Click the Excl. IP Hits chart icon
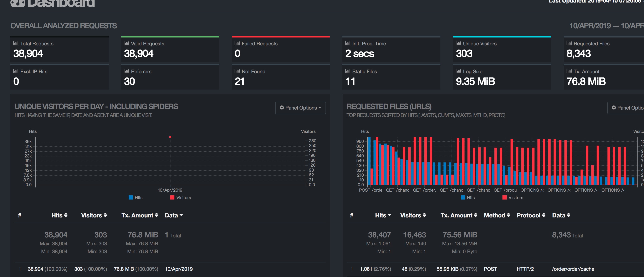 click(16, 71)
